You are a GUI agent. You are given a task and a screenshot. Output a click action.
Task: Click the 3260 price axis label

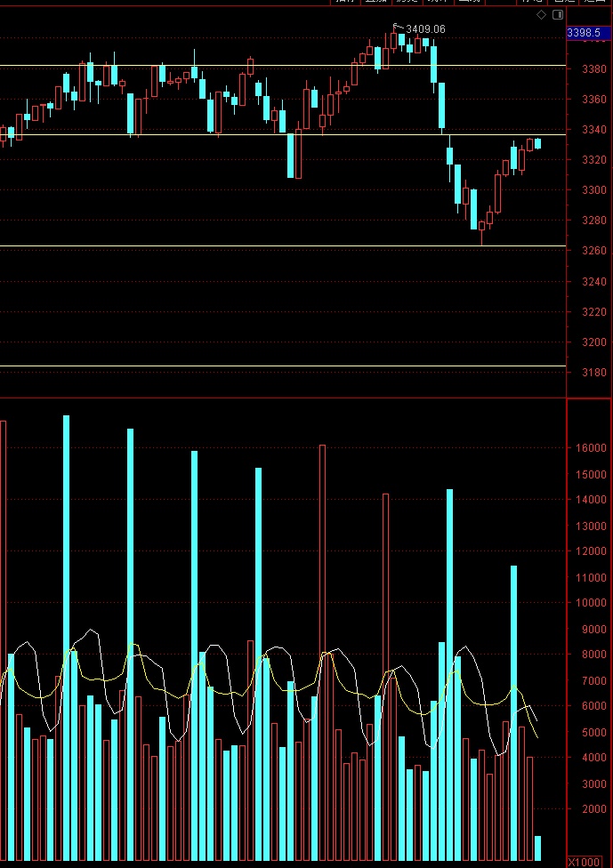point(594,251)
